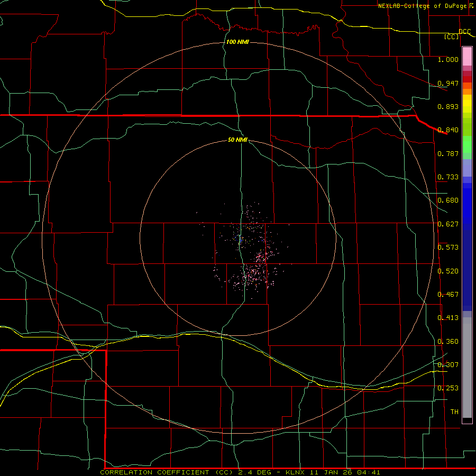Click the 100 NMI range ring label
476x476 pixels.
pyautogui.click(x=237, y=42)
